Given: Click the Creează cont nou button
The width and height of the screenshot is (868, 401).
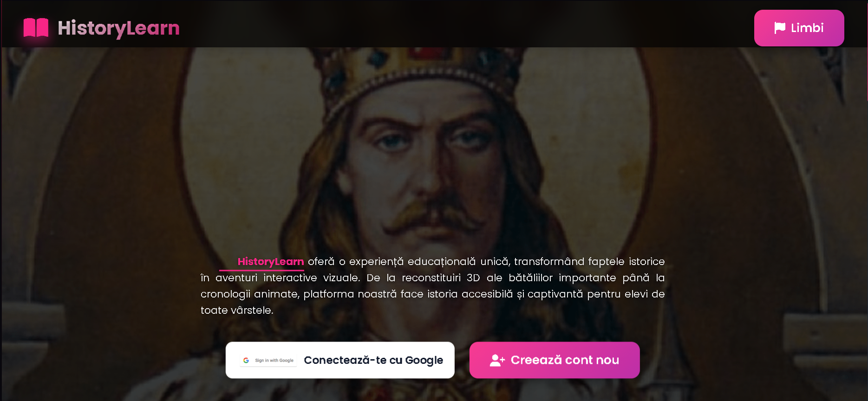Looking at the screenshot, I should [x=555, y=360].
